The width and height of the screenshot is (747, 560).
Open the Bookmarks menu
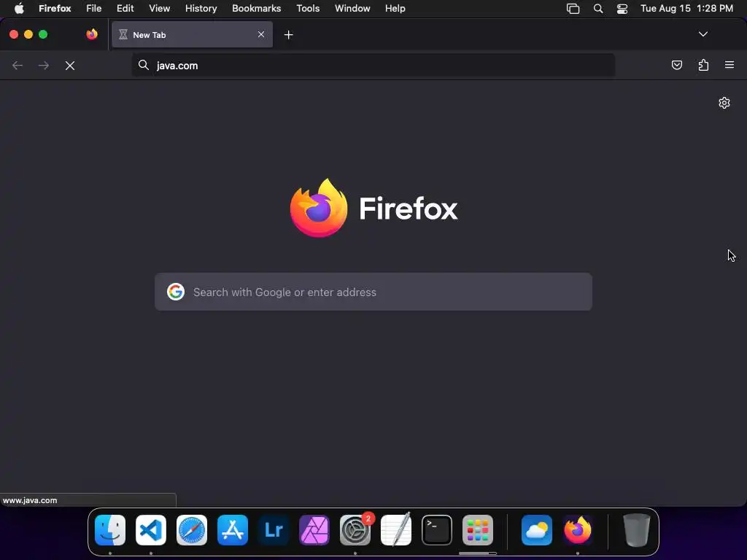click(x=256, y=9)
